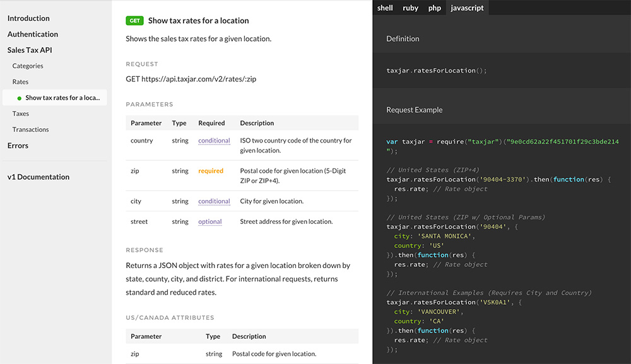Switch to the php code tab
This screenshot has height=364, width=631.
click(x=434, y=8)
